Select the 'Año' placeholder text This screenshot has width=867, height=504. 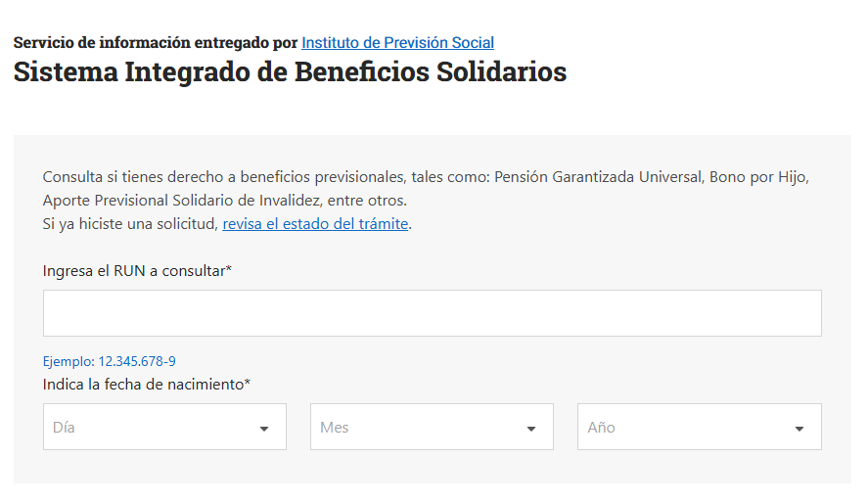[x=601, y=427]
